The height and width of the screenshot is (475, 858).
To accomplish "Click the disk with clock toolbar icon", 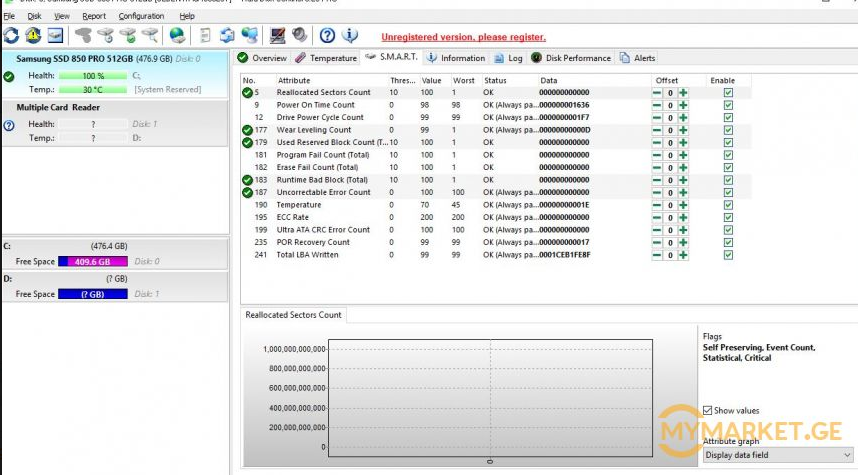I will (105, 36).
